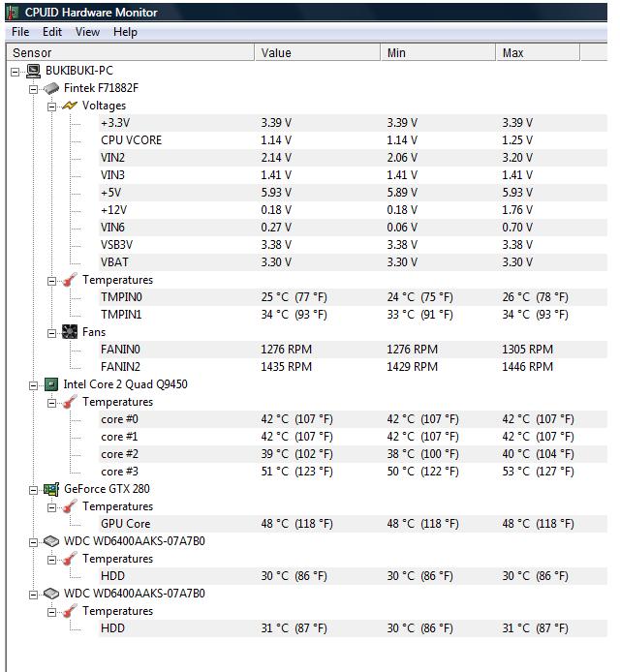Image resolution: width=620 pixels, height=672 pixels.
Task: Select the VIN3 voltage row
Action: [x=353, y=175]
